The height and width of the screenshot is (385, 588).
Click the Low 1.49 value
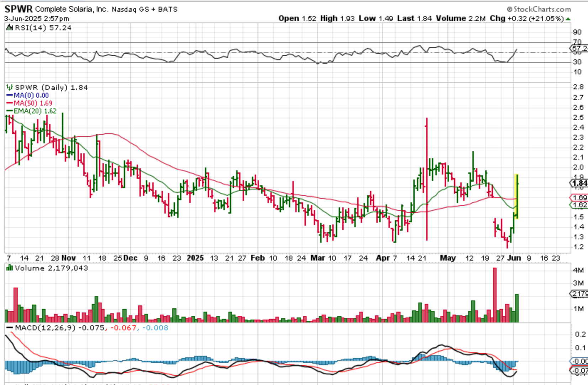(x=376, y=18)
